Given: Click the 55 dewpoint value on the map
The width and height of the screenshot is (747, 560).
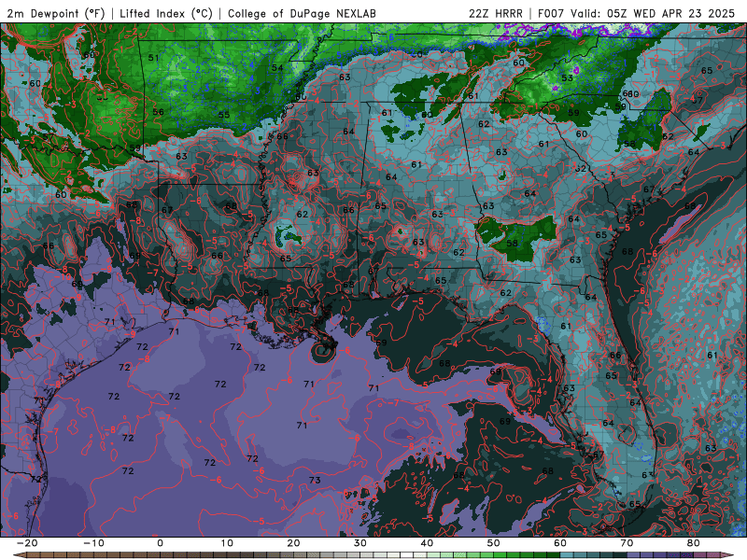Looking at the screenshot, I should 224,115.
